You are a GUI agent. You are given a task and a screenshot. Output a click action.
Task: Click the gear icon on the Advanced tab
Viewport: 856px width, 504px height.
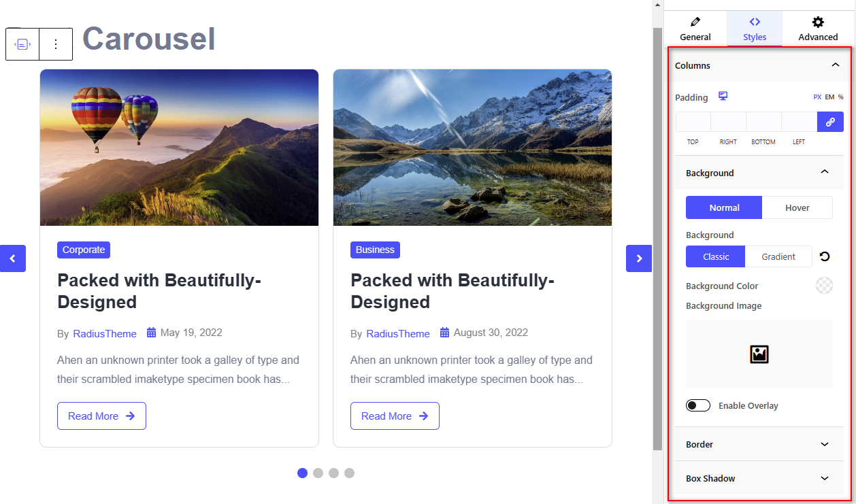point(818,22)
